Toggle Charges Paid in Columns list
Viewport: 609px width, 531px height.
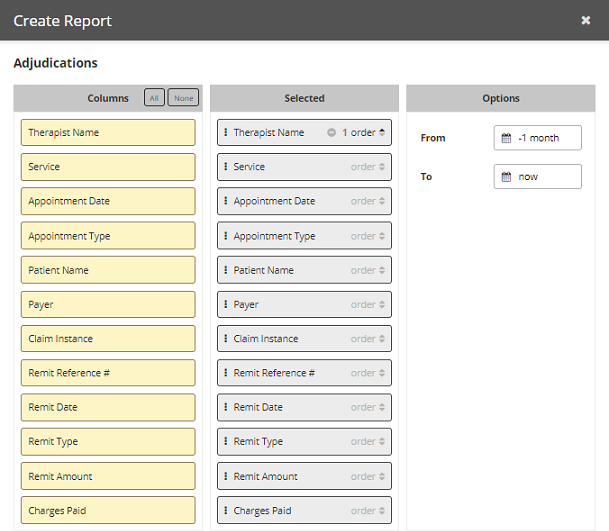point(108,510)
